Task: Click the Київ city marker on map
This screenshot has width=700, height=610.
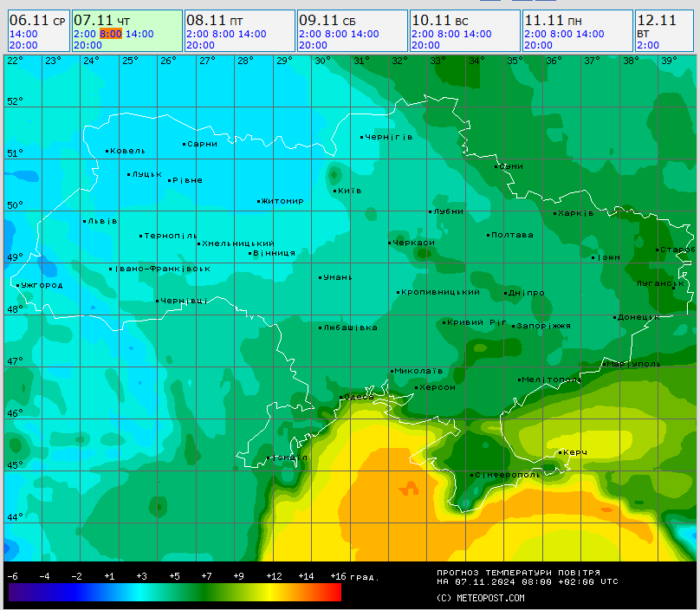Action: 336,191
